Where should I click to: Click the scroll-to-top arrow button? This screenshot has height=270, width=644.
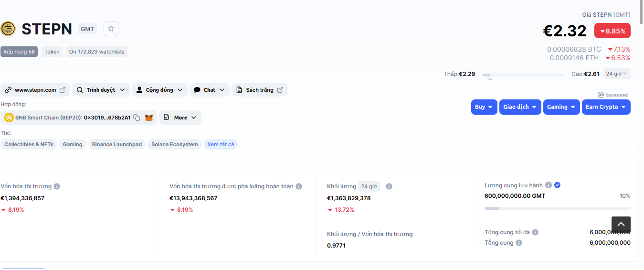click(621, 225)
